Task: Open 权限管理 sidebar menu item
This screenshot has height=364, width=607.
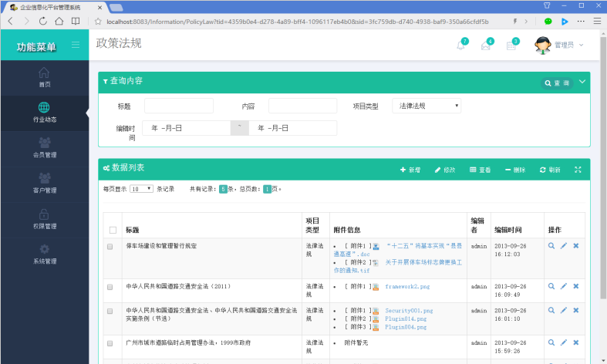Action: pyautogui.click(x=44, y=220)
